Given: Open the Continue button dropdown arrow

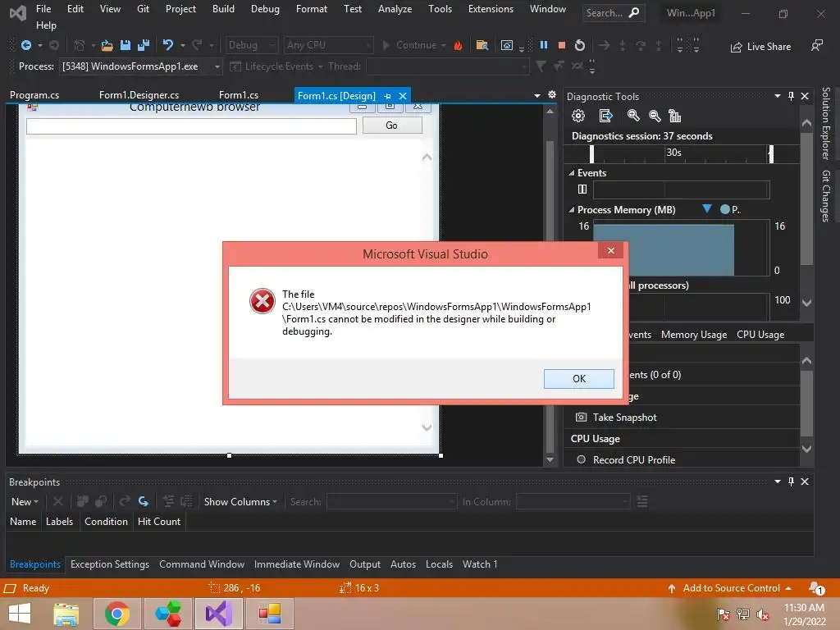Looking at the screenshot, I should pos(444,46).
